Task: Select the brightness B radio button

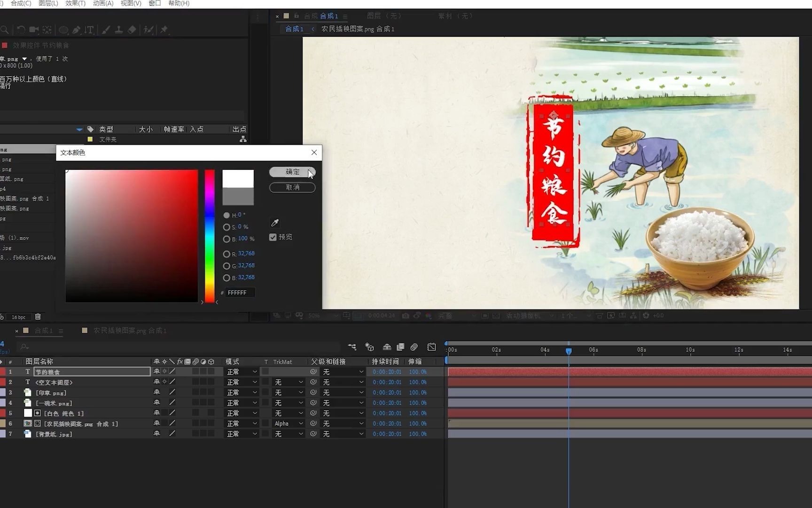Action: click(x=226, y=239)
